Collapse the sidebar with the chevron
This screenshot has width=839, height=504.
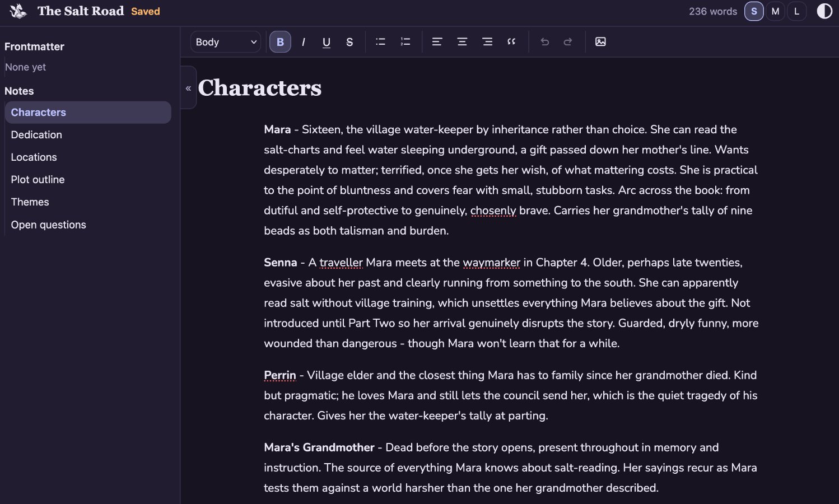[188, 88]
